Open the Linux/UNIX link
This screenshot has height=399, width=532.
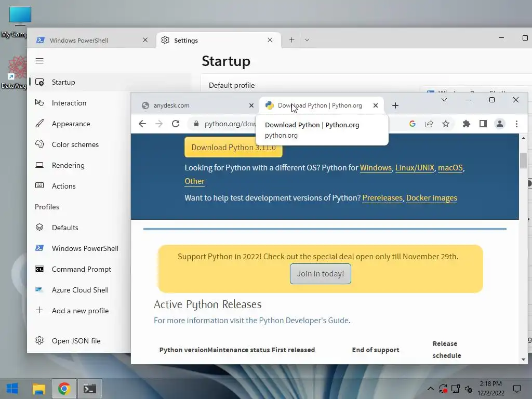click(x=415, y=168)
